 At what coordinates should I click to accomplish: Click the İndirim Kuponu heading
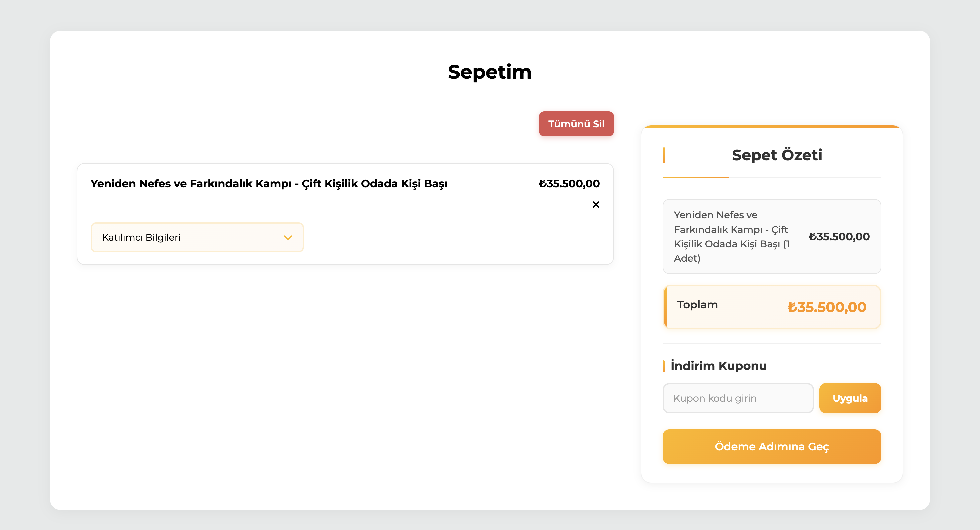pyautogui.click(x=718, y=366)
